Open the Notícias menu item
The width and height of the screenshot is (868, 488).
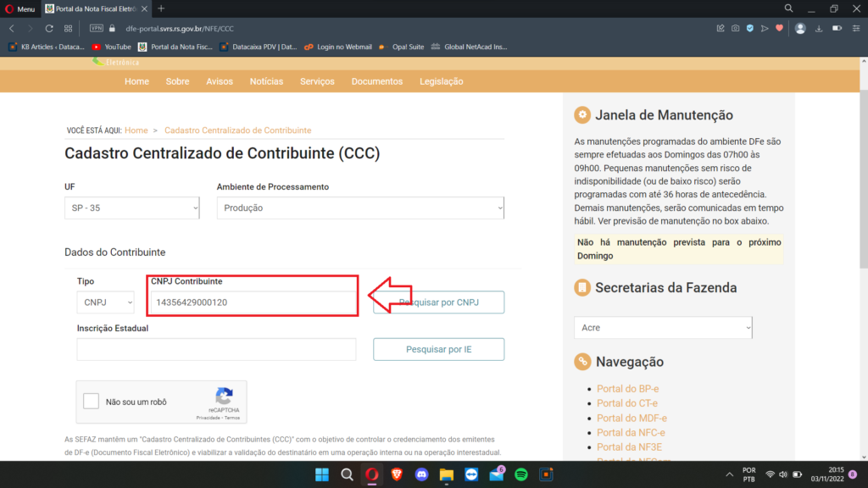click(266, 81)
